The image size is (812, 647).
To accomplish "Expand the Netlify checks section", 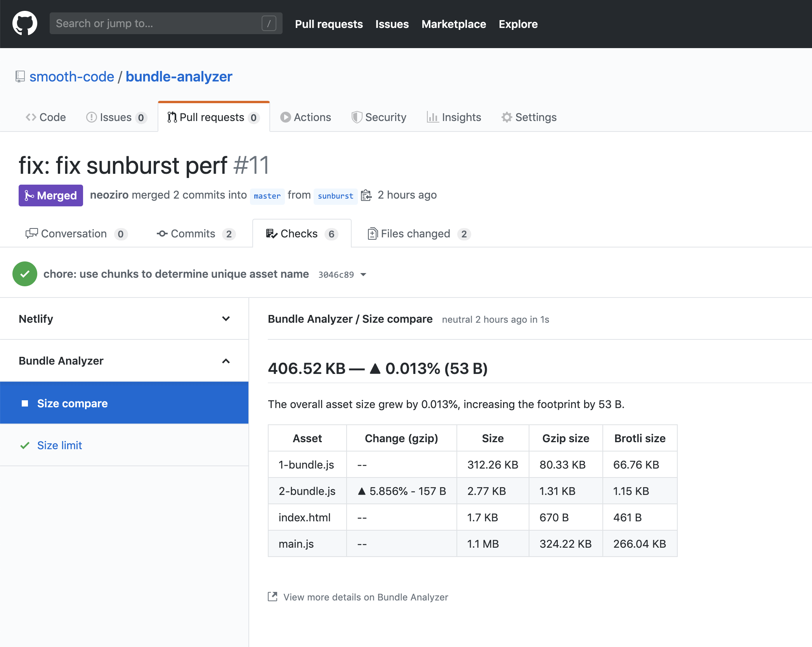I will (226, 319).
